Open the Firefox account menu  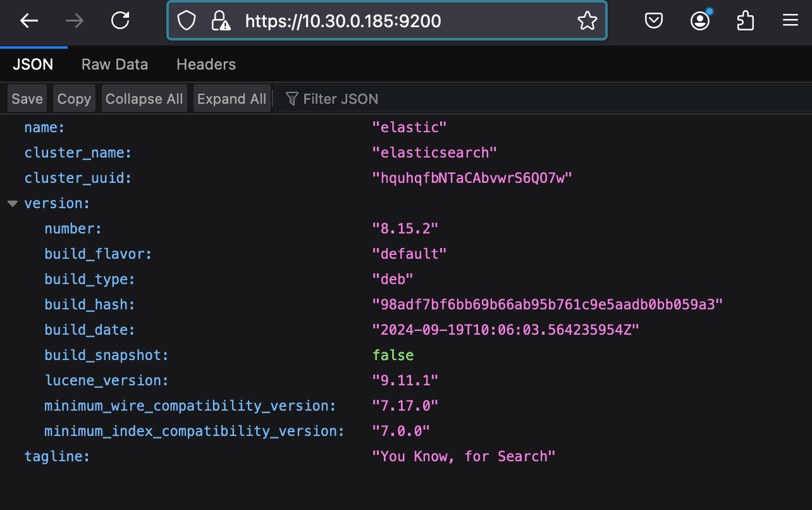[x=700, y=21]
